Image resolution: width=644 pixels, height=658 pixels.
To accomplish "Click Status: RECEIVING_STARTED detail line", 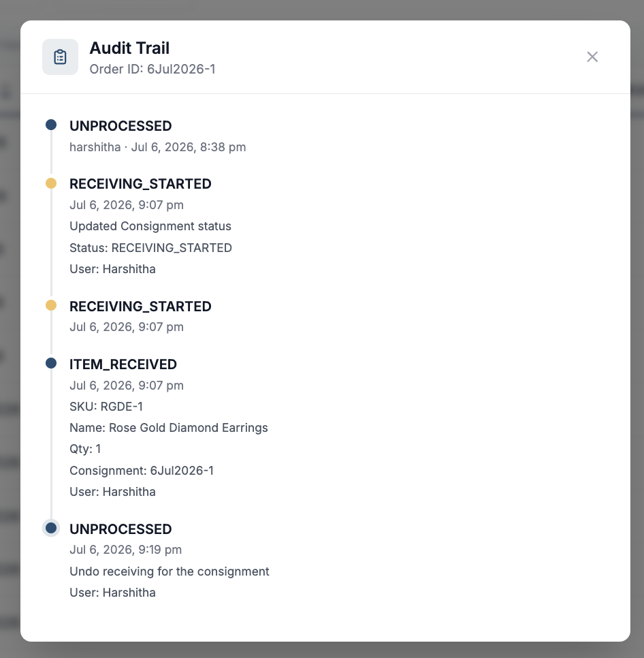I will (151, 248).
